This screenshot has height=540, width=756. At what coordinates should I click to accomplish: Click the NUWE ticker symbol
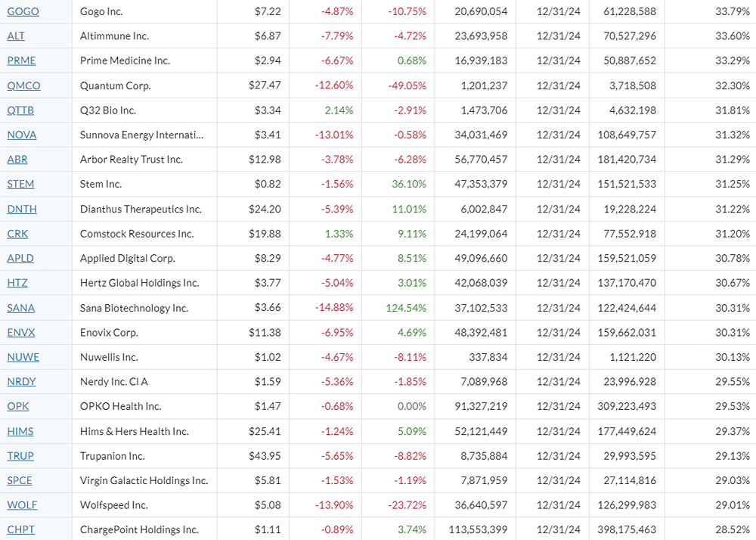23,357
